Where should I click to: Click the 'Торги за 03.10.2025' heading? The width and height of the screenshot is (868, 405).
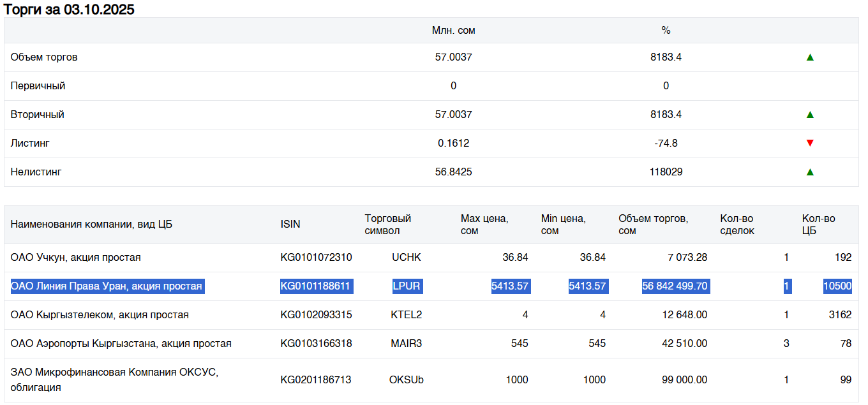pyautogui.click(x=69, y=10)
